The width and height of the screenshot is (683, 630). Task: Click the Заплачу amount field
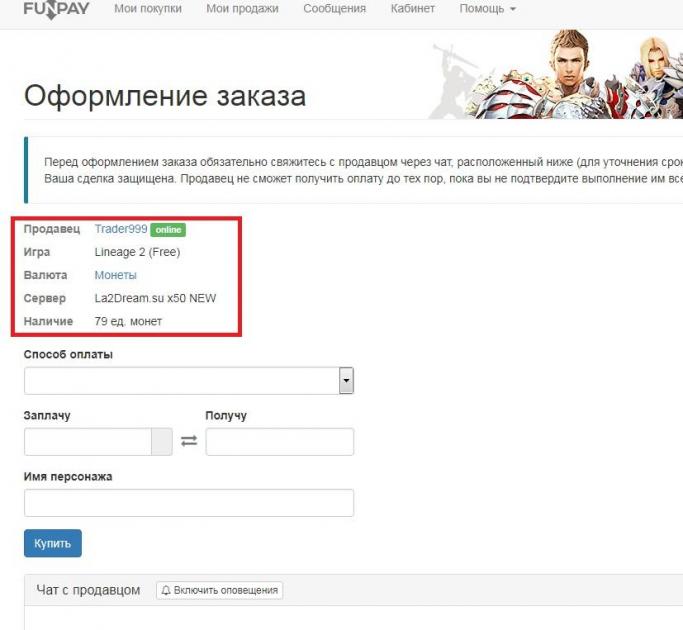pos(88,441)
